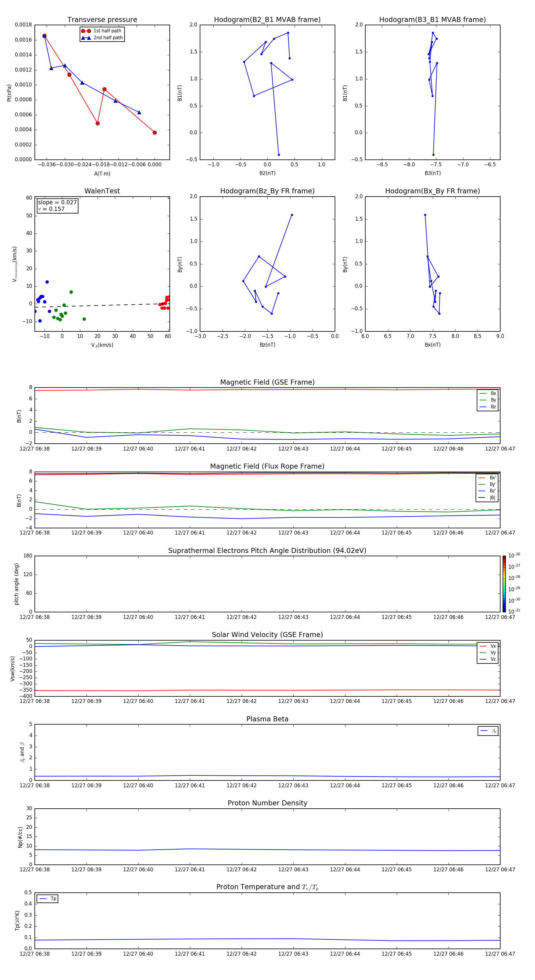Click the 'Hodogram(B3_B1 MVAB frame)' title

click(x=432, y=19)
